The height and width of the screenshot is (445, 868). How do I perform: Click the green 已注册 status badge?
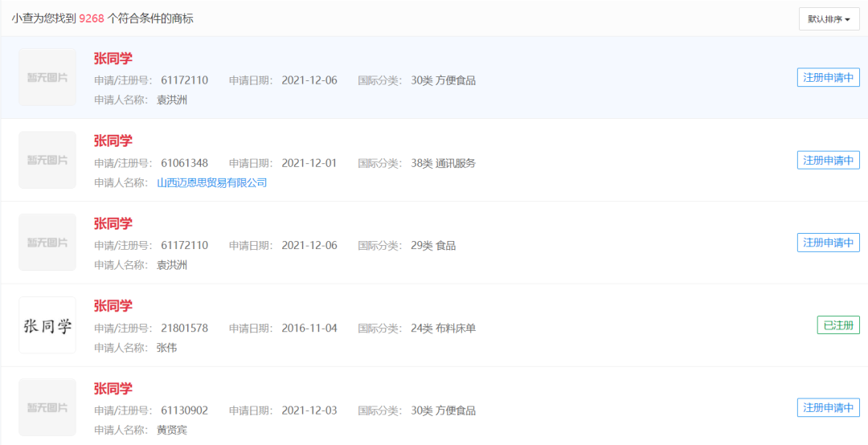click(838, 325)
